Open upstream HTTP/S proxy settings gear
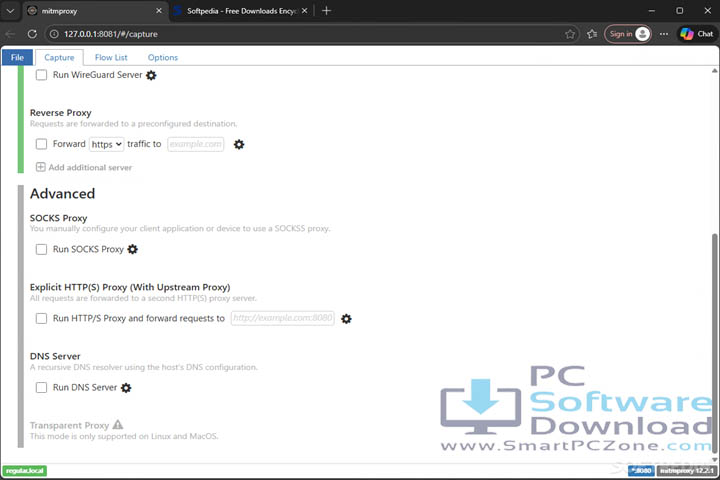 pyautogui.click(x=346, y=318)
